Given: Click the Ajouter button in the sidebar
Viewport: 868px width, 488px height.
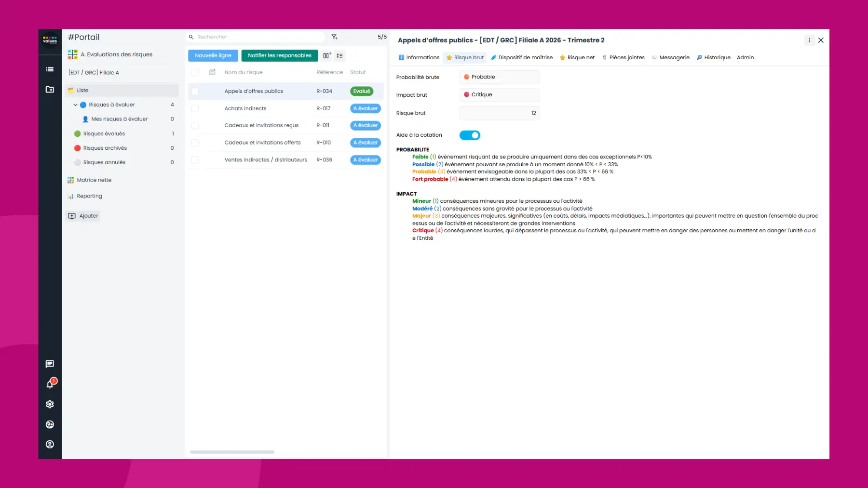Looking at the screenshot, I should click(82, 216).
